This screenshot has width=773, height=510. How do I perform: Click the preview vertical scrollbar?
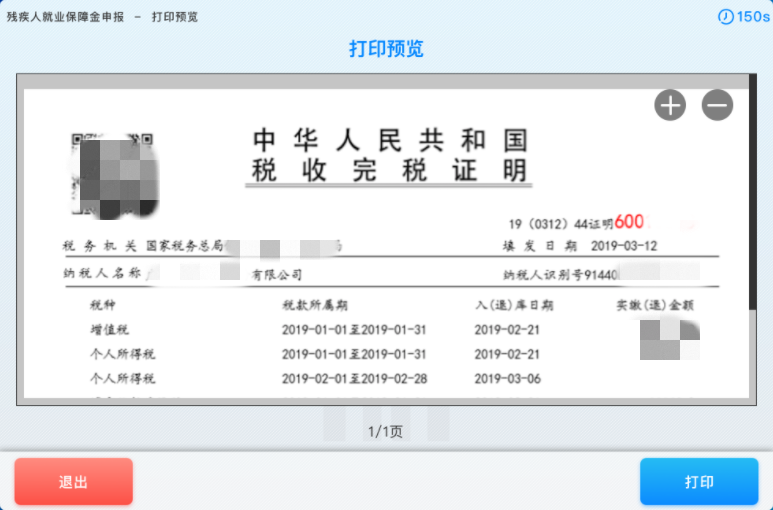(752, 192)
